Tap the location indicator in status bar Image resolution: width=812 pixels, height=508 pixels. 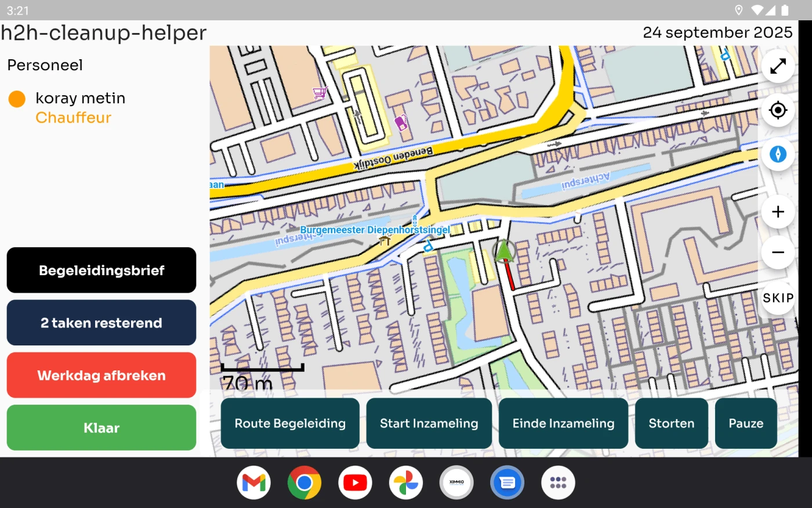click(739, 10)
